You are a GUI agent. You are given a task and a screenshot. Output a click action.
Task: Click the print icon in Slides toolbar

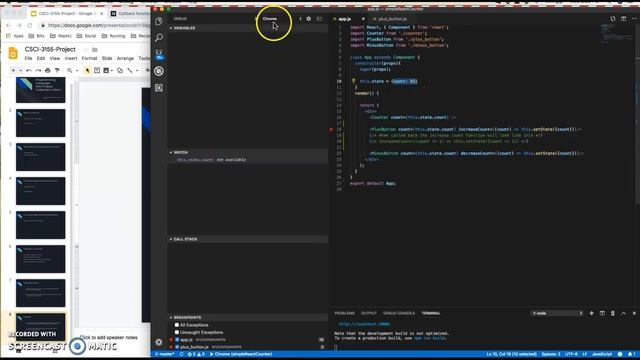click(x=47, y=71)
